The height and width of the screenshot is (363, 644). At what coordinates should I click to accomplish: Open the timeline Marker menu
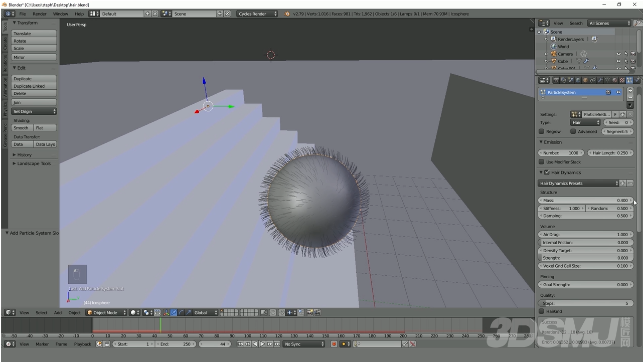click(42, 344)
